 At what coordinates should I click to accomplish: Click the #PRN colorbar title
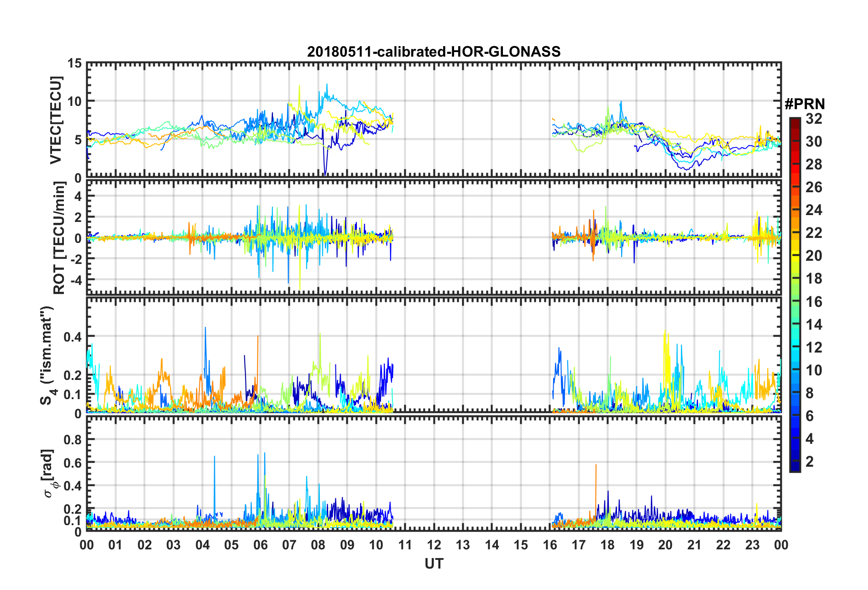coord(805,104)
